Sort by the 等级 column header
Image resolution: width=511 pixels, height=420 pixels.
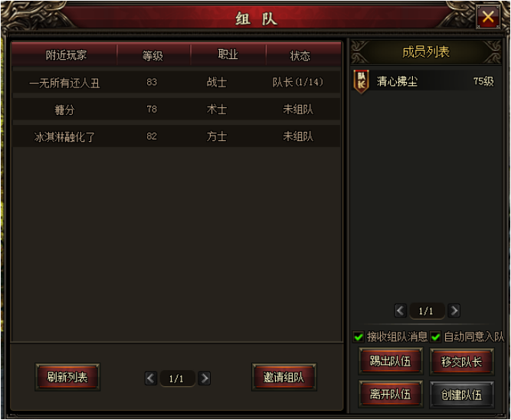(x=152, y=55)
